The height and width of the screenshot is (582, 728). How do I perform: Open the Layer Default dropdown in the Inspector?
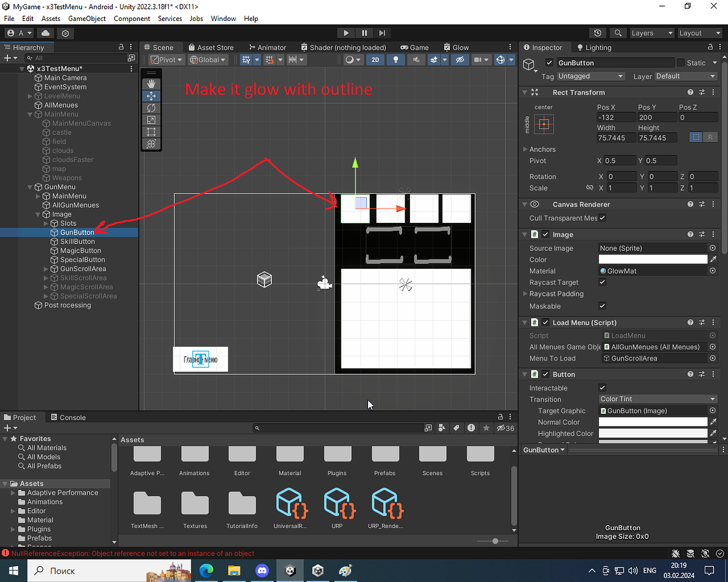(x=685, y=76)
